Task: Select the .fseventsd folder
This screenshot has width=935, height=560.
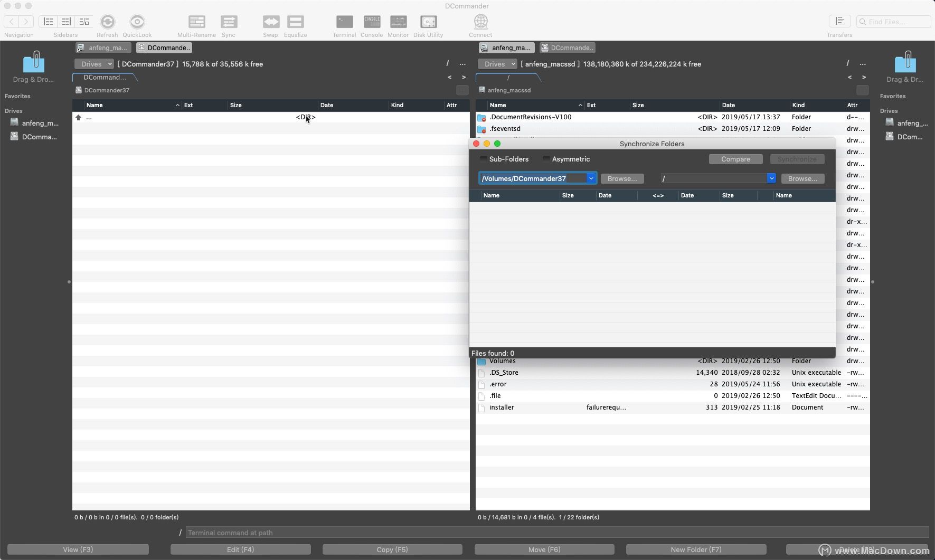Action: click(x=673, y=129)
